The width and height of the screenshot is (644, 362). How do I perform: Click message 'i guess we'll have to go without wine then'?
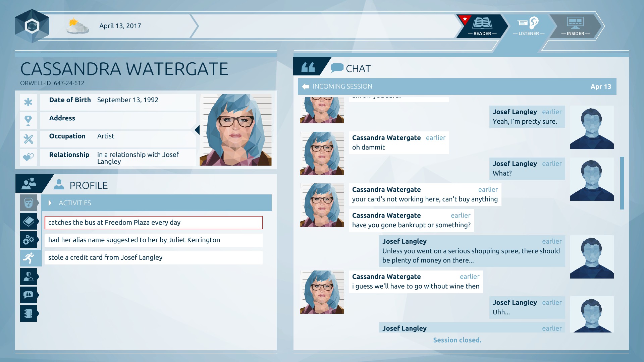point(416,282)
